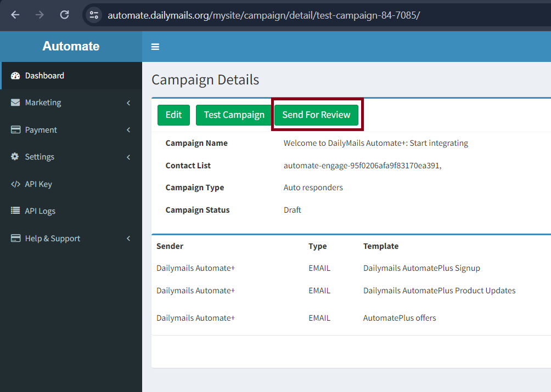Expand the Marketing menu chevron
Viewport: 551px width, 392px height.
tap(128, 103)
